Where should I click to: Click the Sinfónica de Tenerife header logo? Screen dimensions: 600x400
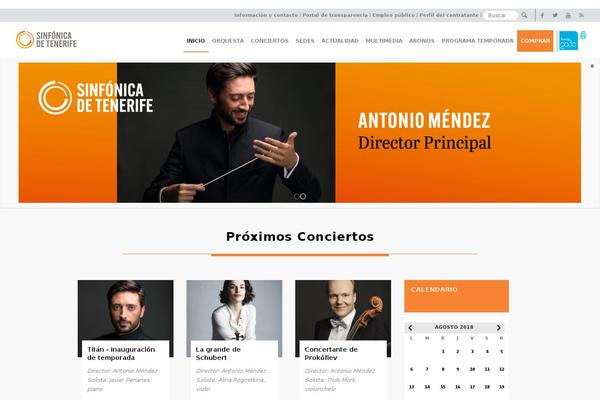46,39
